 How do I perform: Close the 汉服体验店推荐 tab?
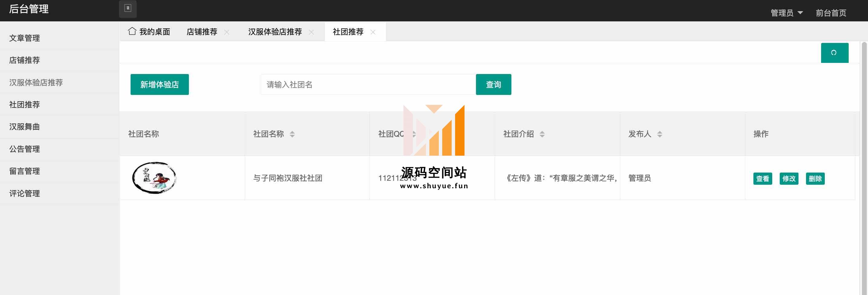311,32
